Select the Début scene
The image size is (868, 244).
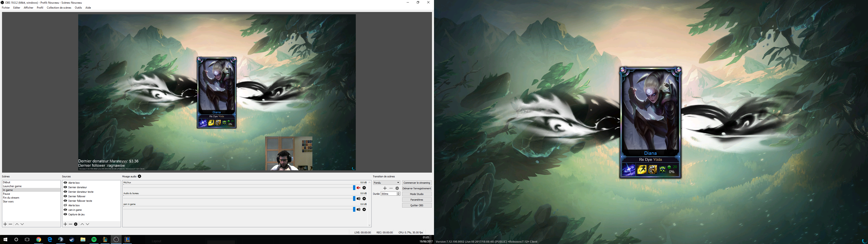click(31, 182)
